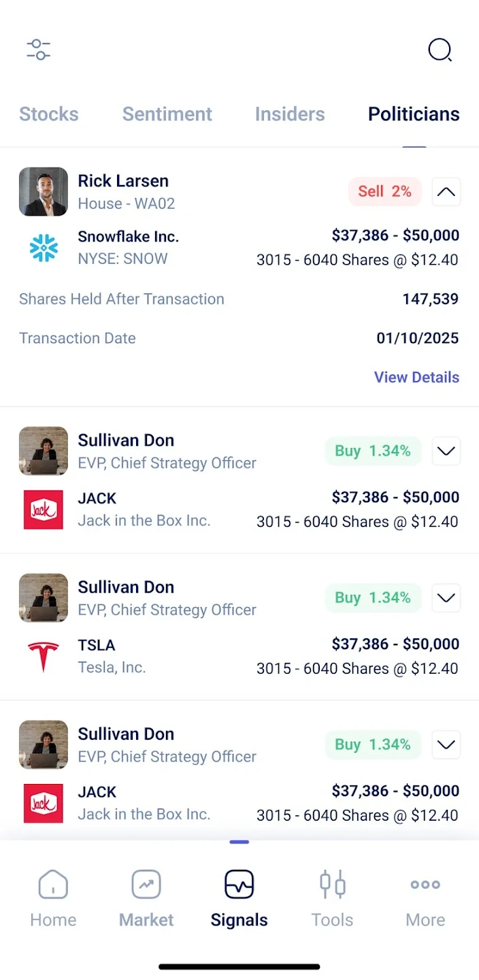Expand the Sullivan Don TSLA card
The width and height of the screenshot is (479, 980).
pos(446,598)
